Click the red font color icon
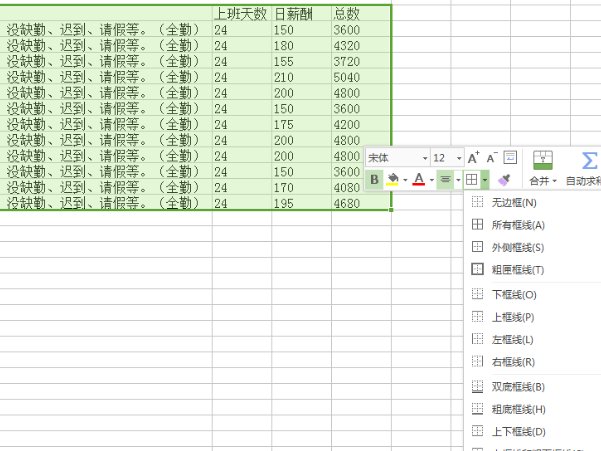 [419, 179]
